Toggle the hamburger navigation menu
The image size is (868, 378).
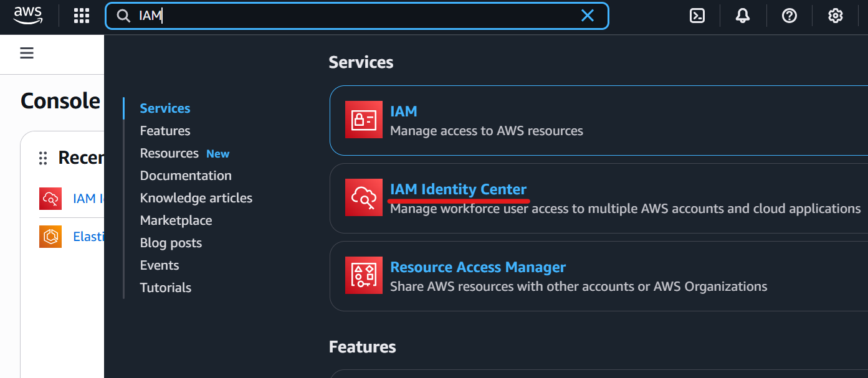(27, 53)
